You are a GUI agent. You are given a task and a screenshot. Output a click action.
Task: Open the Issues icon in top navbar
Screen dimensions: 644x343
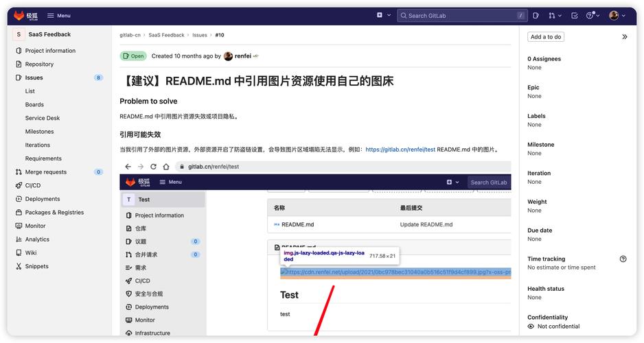click(536, 15)
